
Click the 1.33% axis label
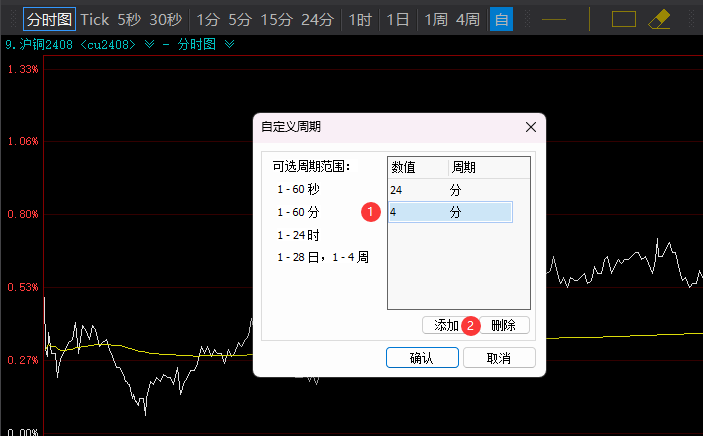point(23,69)
